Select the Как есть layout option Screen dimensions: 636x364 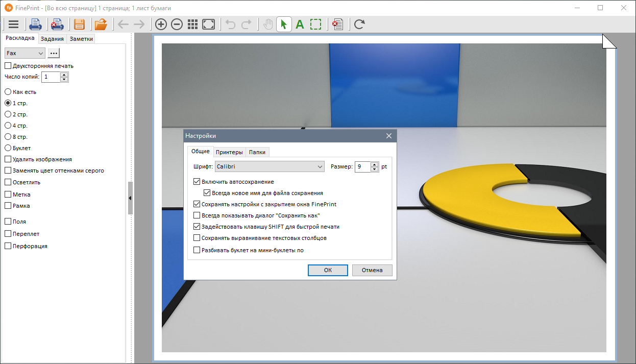8,92
